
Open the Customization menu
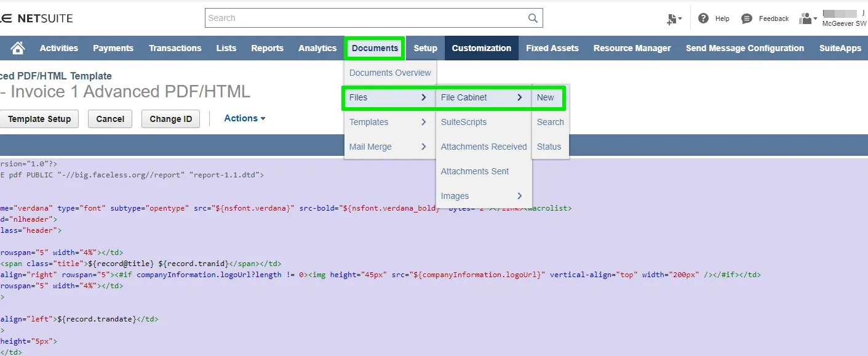(482, 48)
